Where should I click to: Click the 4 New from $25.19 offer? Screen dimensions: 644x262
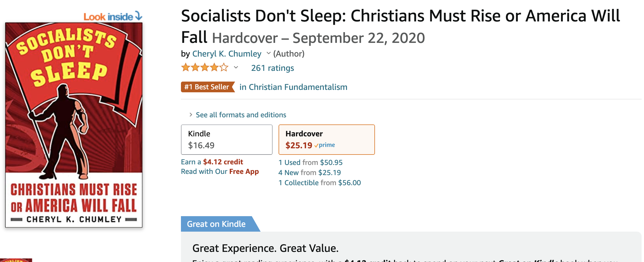tap(310, 173)
